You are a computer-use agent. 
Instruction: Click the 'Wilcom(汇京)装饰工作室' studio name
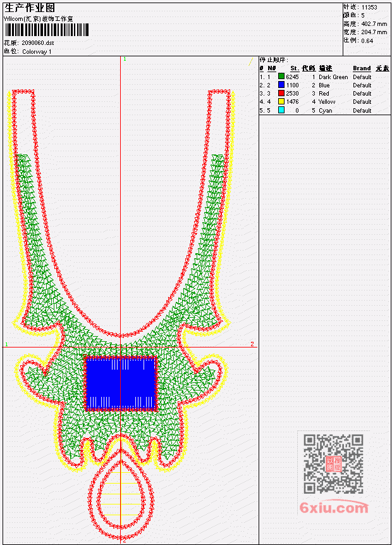point(38,19)
